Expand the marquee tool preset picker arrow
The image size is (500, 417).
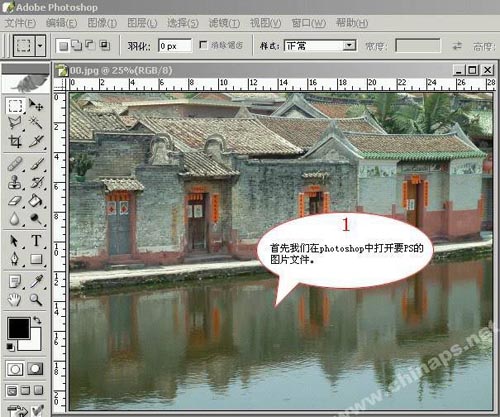[x=40, y=45]
